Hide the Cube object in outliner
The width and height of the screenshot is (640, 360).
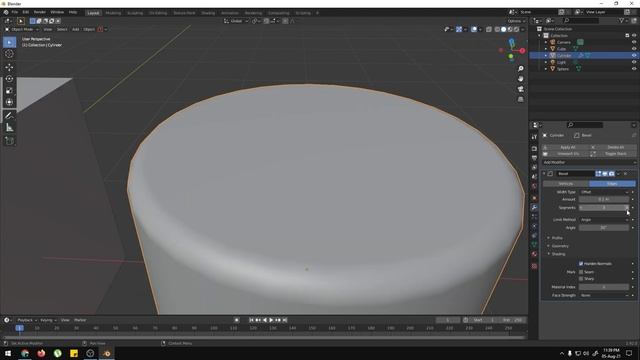(x=634, y=49)
